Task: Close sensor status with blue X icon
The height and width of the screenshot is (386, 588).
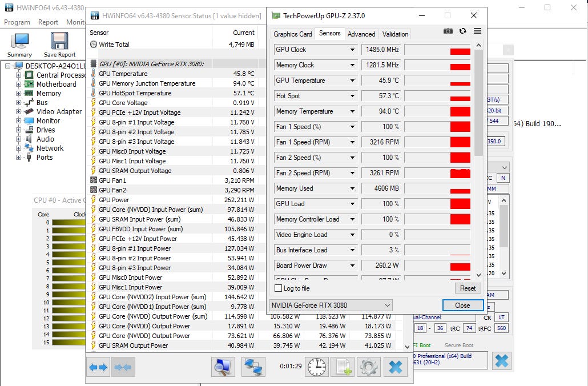Action: click(395, 367)
